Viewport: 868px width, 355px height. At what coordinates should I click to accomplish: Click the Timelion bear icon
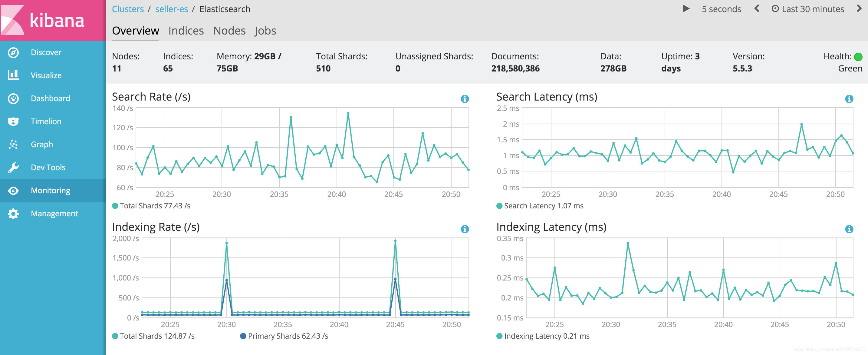[x=13, y=121]
